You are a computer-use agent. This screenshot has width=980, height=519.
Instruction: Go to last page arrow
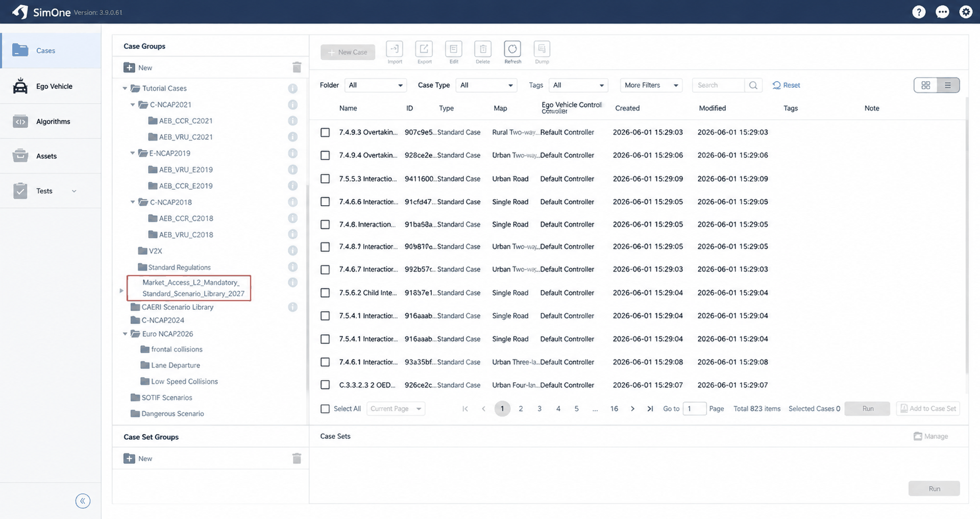650,409
